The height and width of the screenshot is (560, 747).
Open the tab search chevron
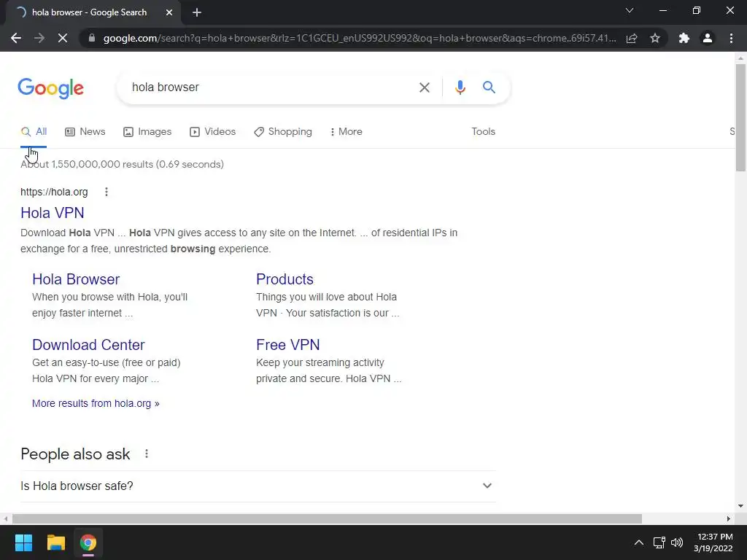pos(630,10)
